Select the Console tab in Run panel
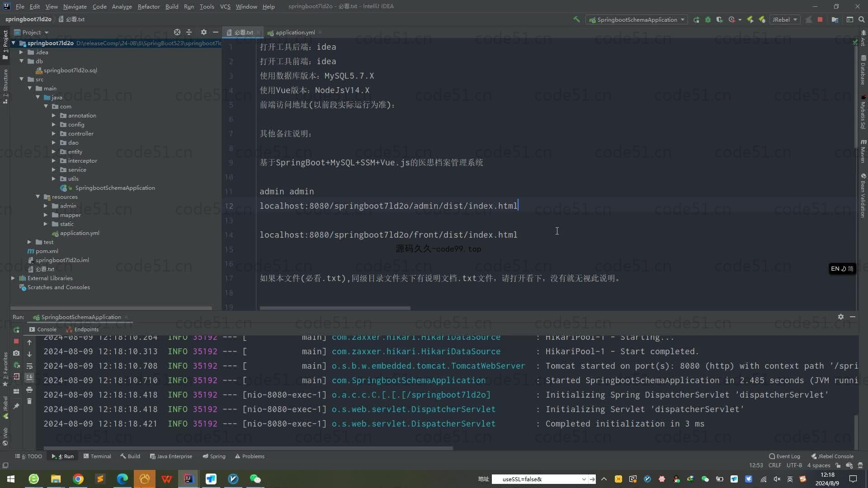This screenshot has height=488, width=868. point(43,329)
